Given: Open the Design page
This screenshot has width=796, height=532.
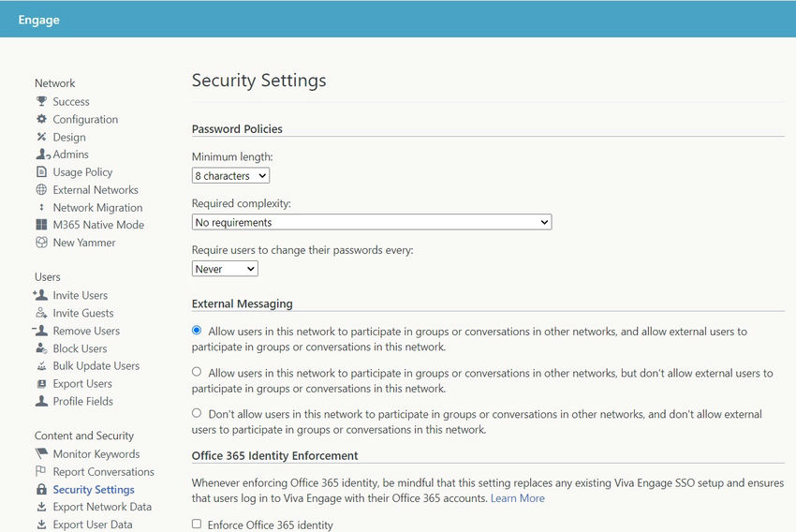Looking at the screenshot, I should (69, 137).
